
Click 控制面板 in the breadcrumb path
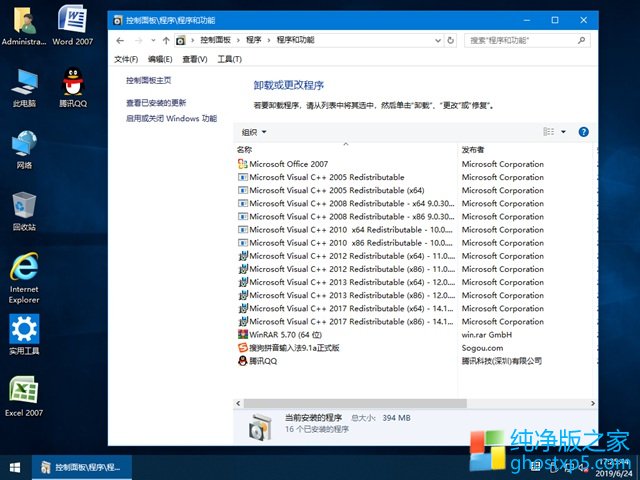coord(216,40)
